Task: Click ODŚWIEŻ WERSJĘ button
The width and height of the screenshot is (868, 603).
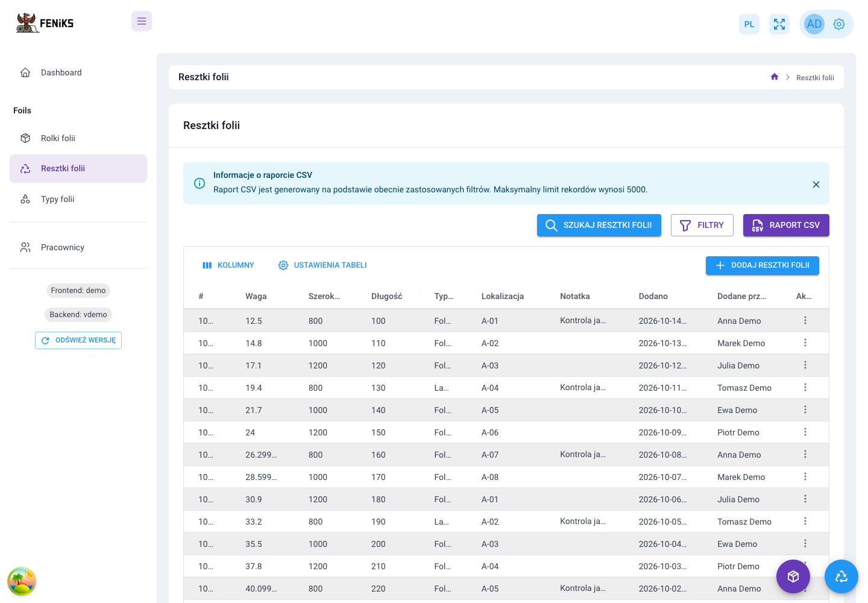Action: coord(78,340)
